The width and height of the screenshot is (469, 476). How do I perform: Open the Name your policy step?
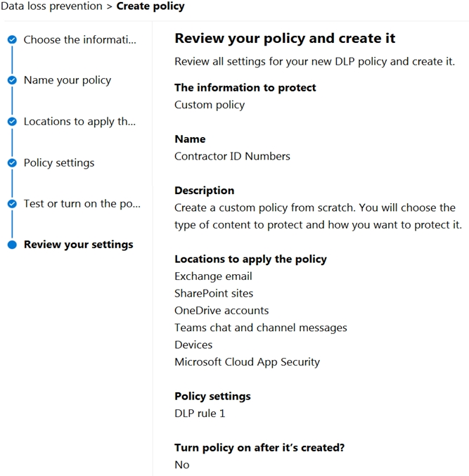[68, 80]
